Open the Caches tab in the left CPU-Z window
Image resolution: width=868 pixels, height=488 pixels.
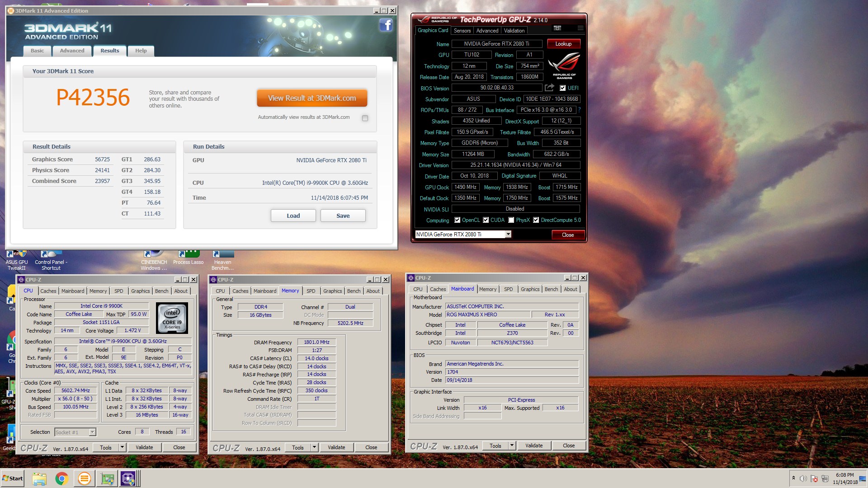(x=48, y=291)
